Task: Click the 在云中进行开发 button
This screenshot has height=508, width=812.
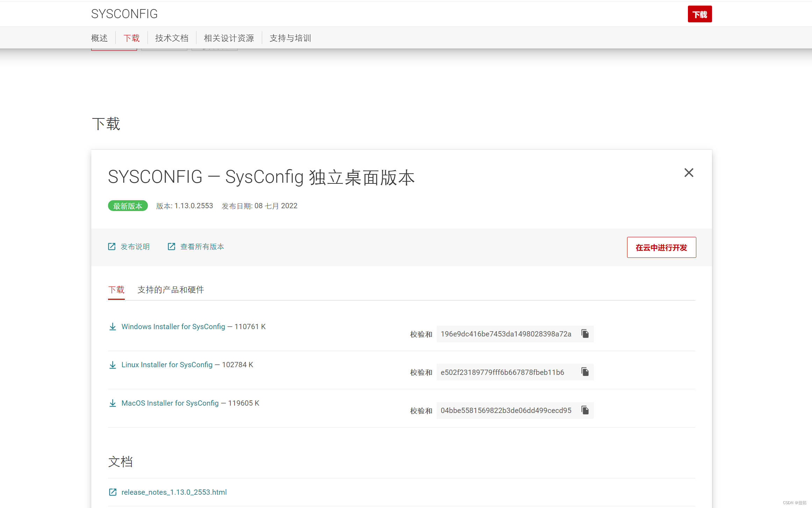Action: 661,247
